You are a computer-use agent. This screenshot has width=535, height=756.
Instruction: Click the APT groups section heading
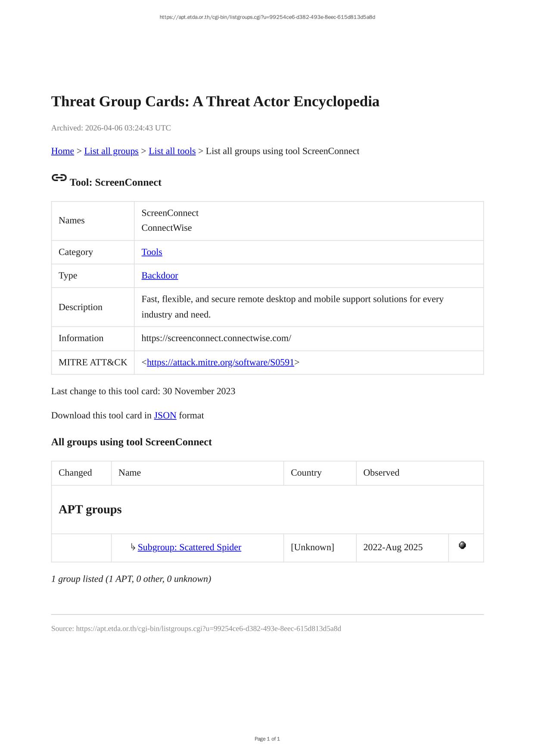(90, 509)
